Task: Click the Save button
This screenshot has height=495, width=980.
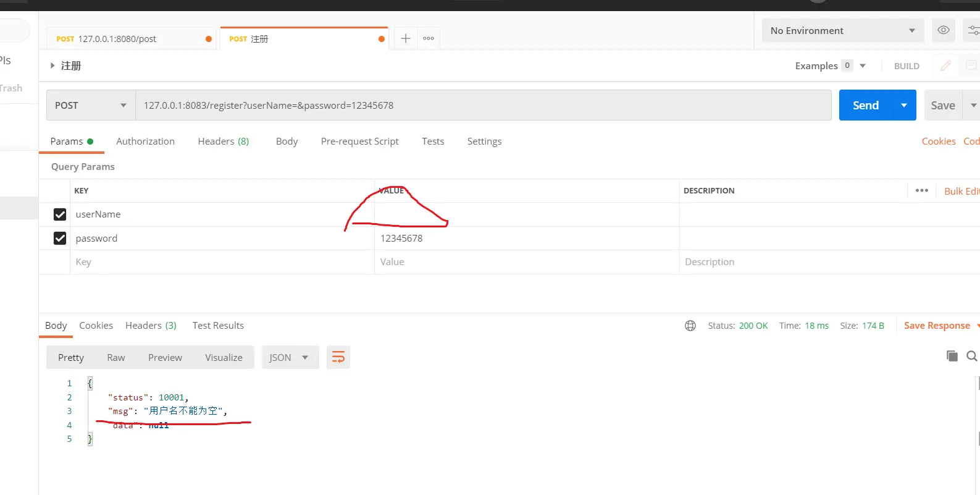Action: pyautogui.click(x=943, y=106)
